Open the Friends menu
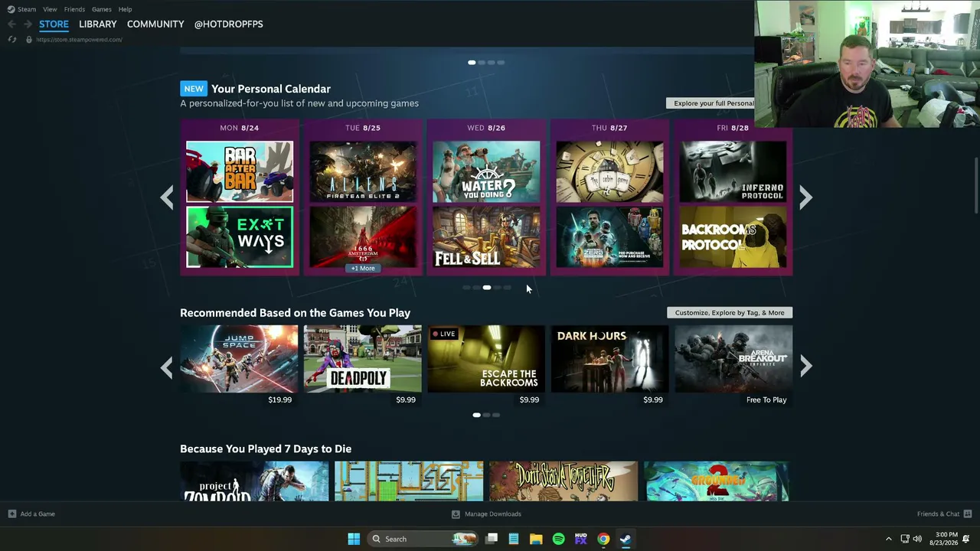This screenshot has height=551, width=980. click(74, 9)
